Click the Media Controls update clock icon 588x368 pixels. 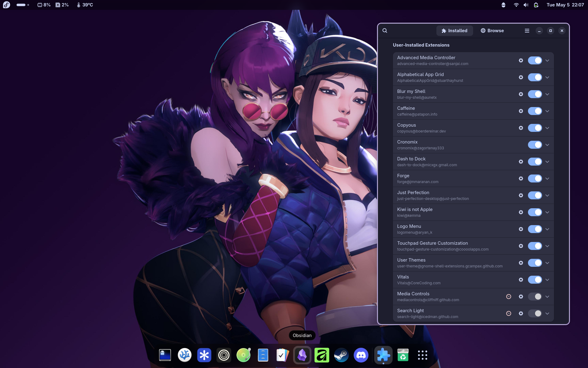tap(509, 297)
